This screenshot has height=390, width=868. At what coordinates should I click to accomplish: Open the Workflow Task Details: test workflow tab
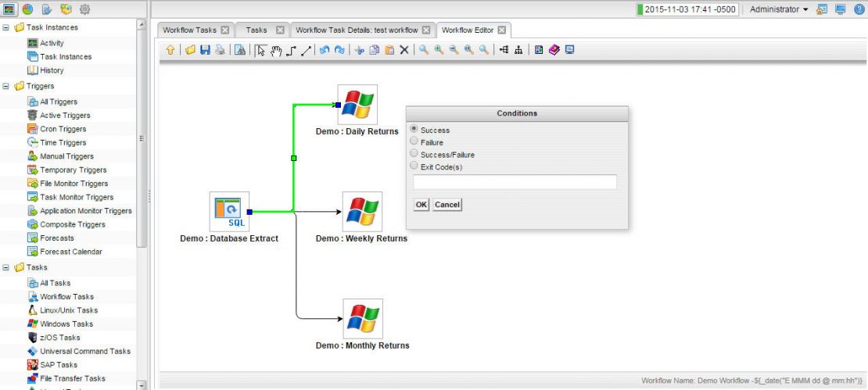tap(357, 30)
